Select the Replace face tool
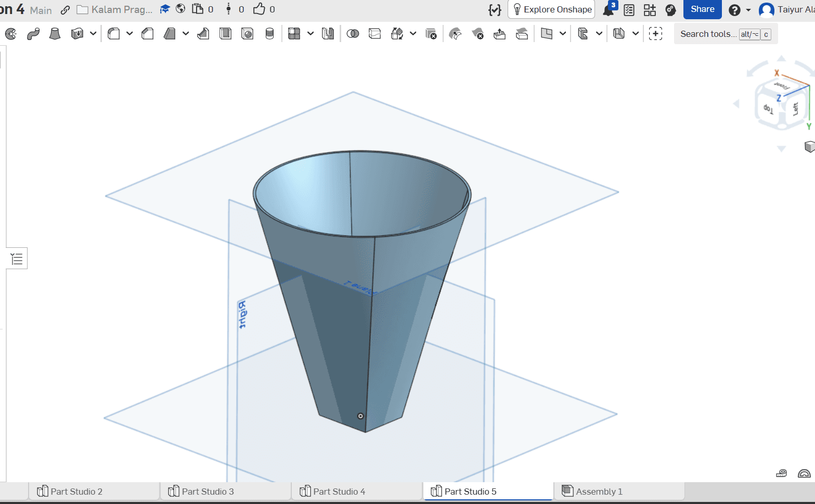Image resolution: width=815 pixels, height=504 pixels. 522,34
